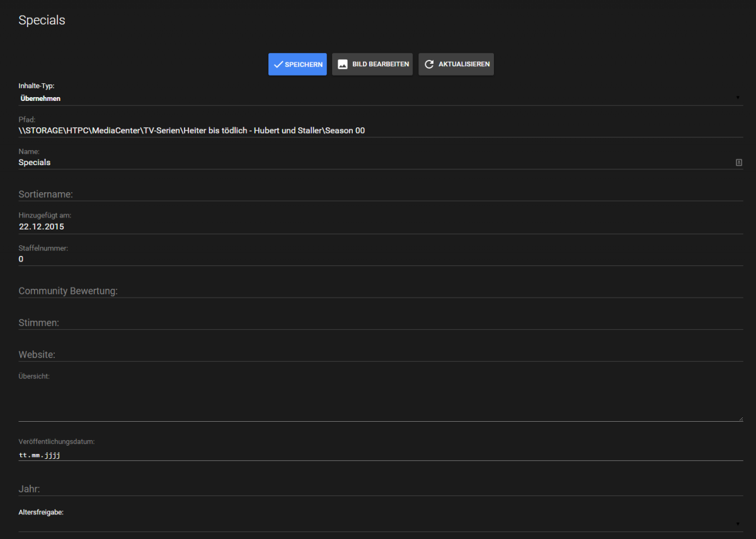This screenshot has height=539, width=756.
Task: Focus the Community Bewertung field
Action: [x=381, y=291]
